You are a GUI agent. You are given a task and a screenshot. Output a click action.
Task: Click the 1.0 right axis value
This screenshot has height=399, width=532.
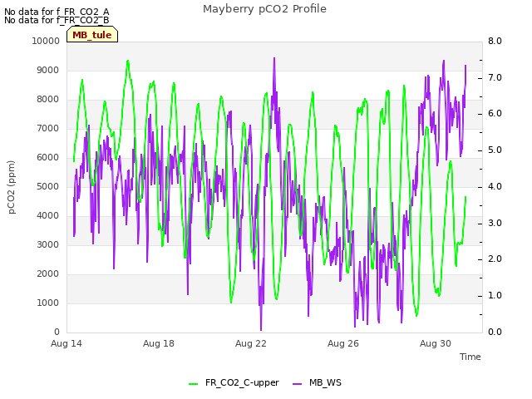[x=495, y=296]
